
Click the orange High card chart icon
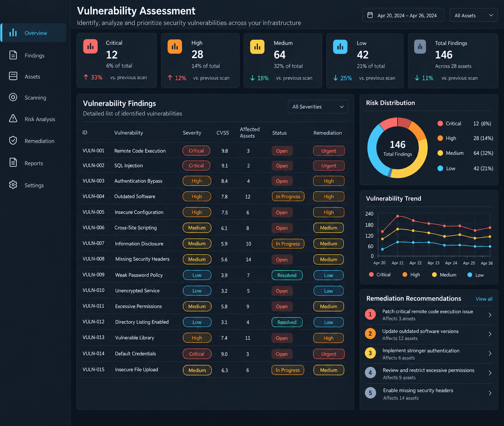click(x=175, y=47)
